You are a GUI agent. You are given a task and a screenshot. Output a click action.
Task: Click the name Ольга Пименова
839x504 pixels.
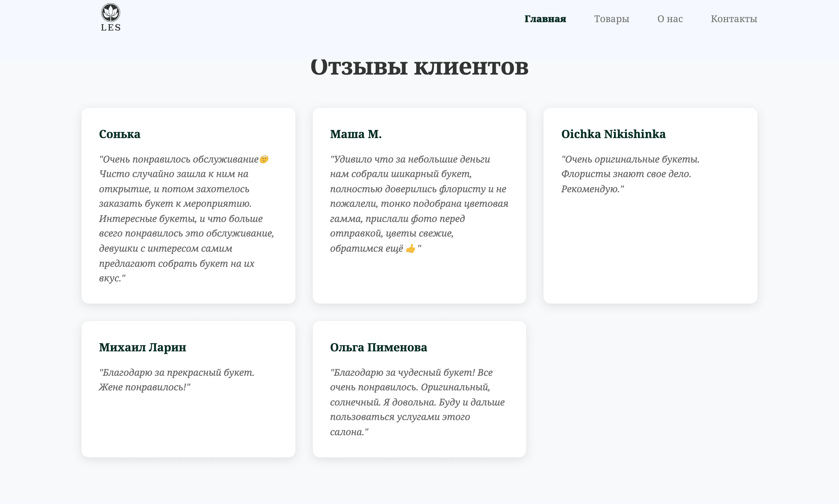coord(378,348)
